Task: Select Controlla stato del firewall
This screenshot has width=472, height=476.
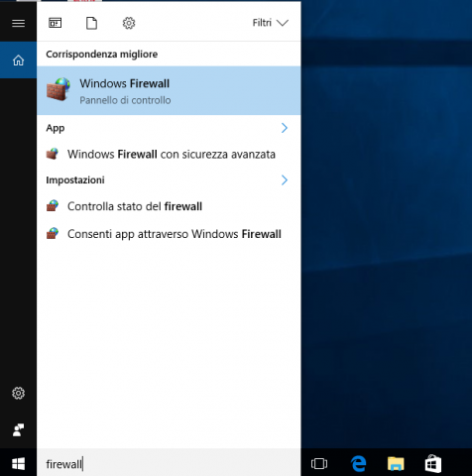Action: coord(169,206)
